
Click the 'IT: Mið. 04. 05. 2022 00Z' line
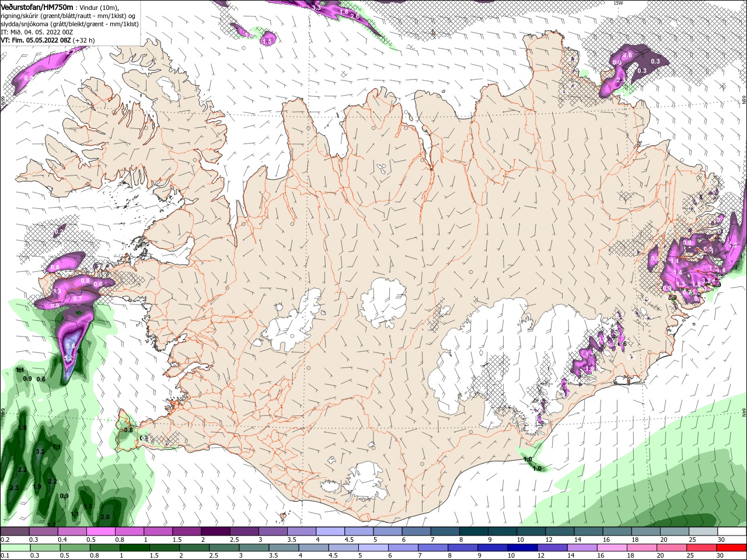(37, 32)
